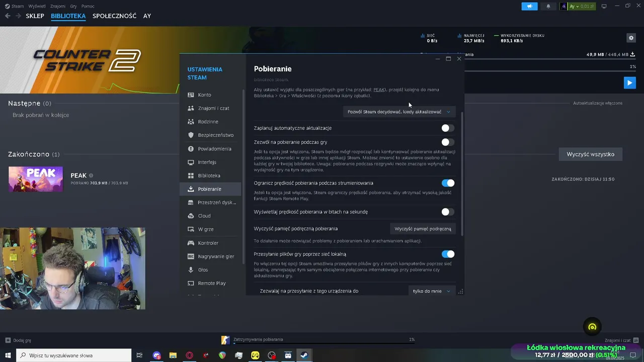Viewport: 644px width, 362px height.
Task: Open Znajomi i czat at bottom right
Action: pos(621,340)
